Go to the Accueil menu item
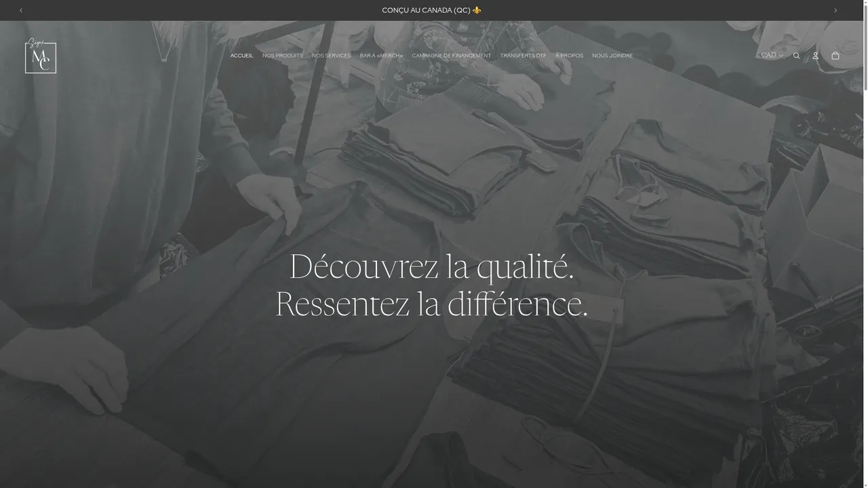 [x=241, y=56]
